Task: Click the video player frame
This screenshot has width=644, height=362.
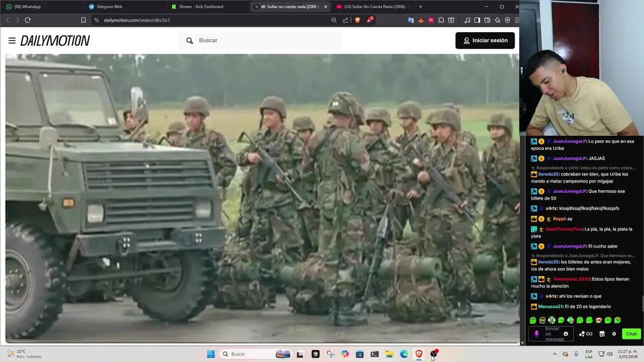Action: coord(262,198)
